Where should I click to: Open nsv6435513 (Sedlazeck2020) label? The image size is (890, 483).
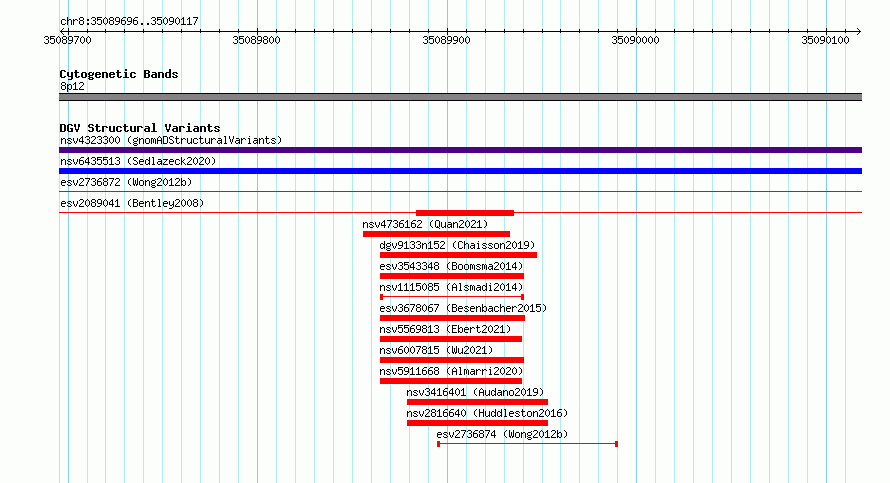click(x=138, y=161)
